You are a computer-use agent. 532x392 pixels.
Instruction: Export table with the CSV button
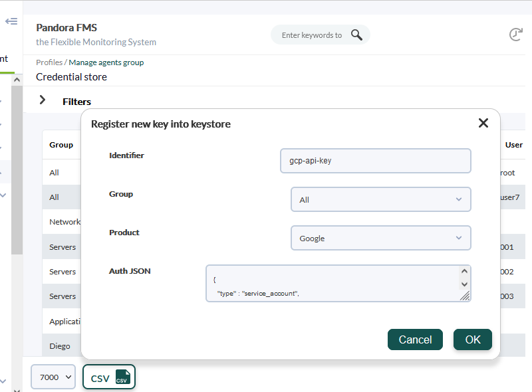tap(109, 377)
